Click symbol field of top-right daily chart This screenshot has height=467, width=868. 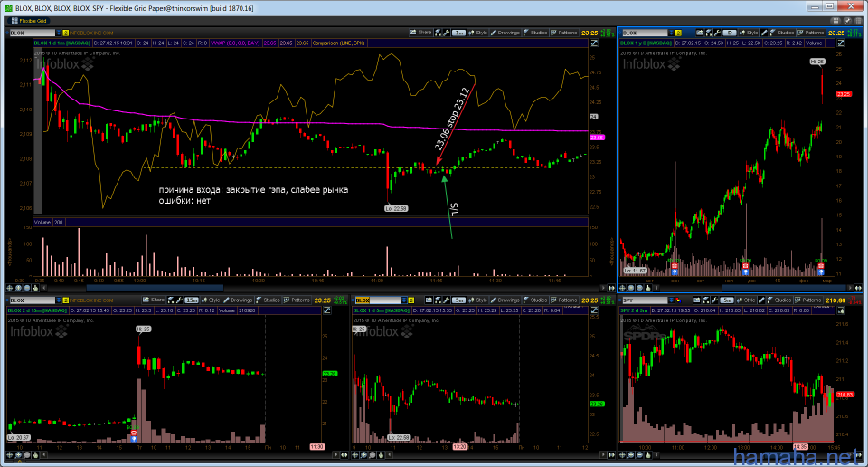point(645,33)
